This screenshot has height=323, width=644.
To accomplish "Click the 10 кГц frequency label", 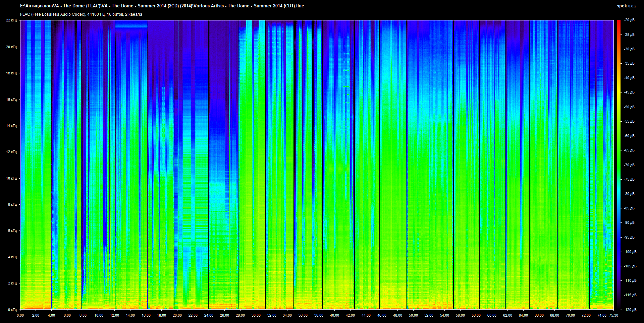I will 11,178.
